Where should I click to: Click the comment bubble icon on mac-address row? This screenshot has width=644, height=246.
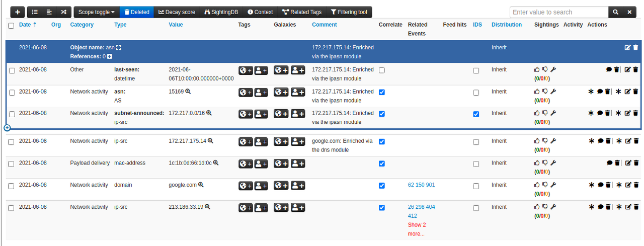pos(610,163)
